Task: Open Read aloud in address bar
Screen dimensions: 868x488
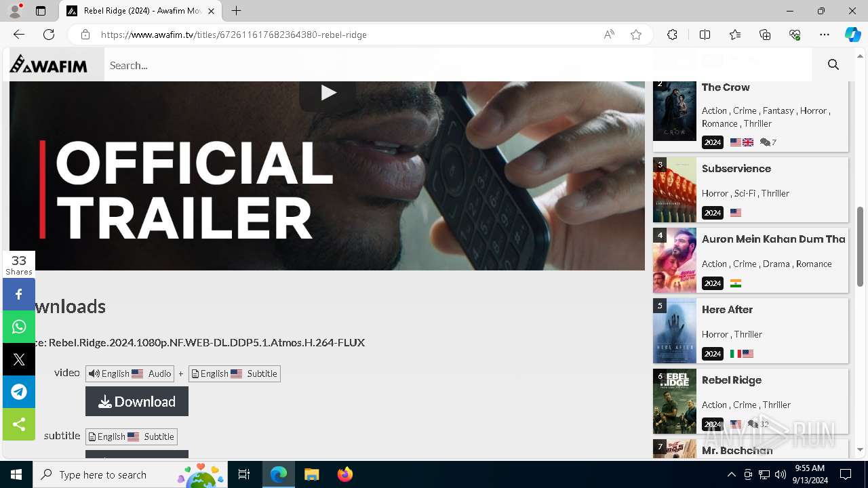Action: pyautogui.click(x=609, y=35)
